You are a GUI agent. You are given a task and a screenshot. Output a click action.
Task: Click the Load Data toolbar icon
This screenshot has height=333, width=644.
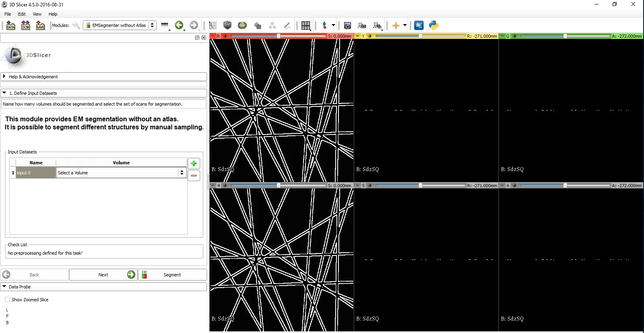pos(11,25)
